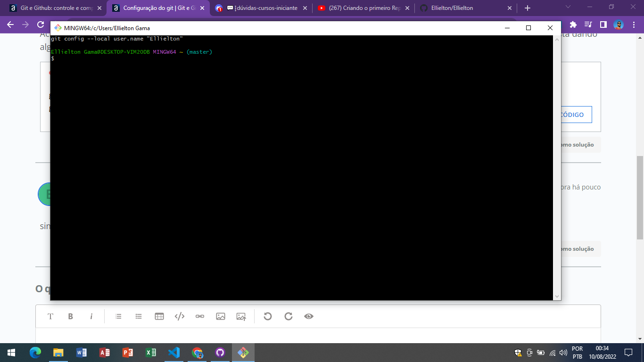Open the tab search dropdown arrow

coord(568,7)
